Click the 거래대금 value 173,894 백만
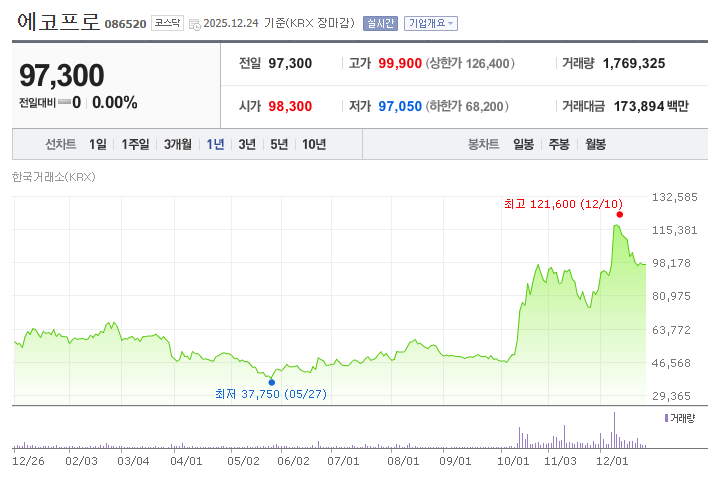 pos(651,106)
